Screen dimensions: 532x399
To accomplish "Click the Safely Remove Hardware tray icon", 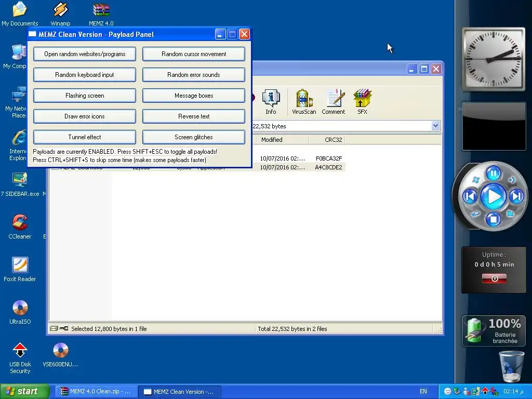I will pyautogui.click(x=457, y=391).
